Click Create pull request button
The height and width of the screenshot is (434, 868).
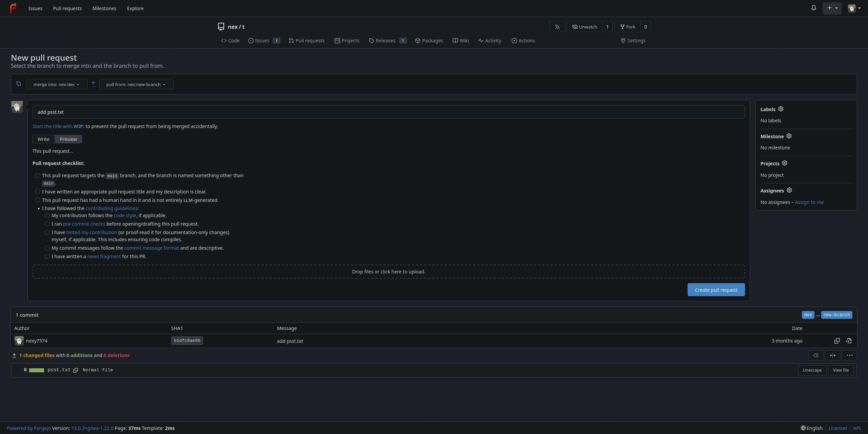pyautogui.click(x=716, y=290)
